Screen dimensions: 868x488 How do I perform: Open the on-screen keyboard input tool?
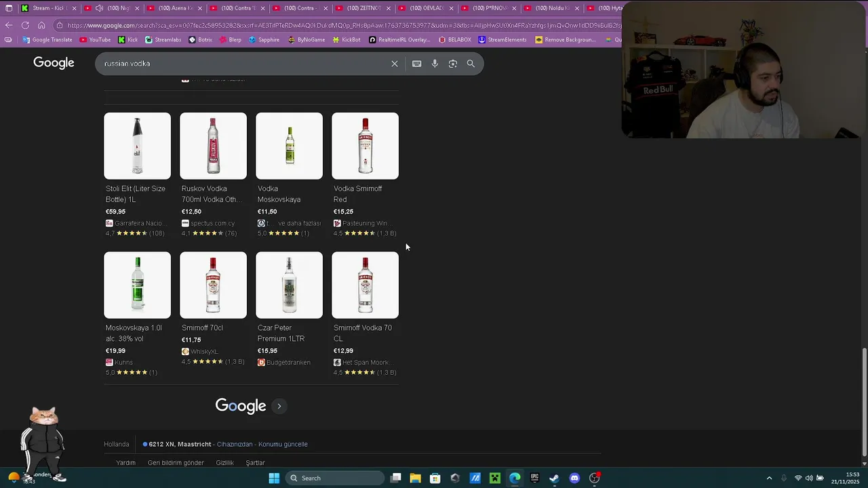pos(417,64)
